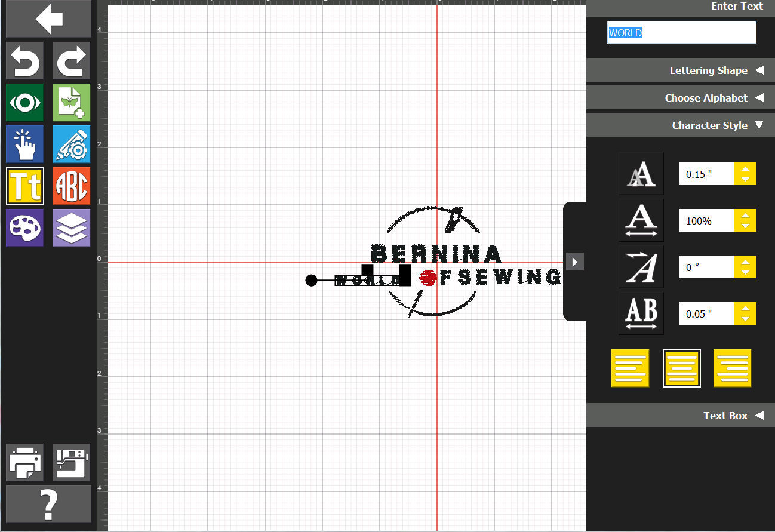Image resolution: width=775 pixels, height=532 pixels.
Task: Collapse the Character Style section
Action: (681, 125)
